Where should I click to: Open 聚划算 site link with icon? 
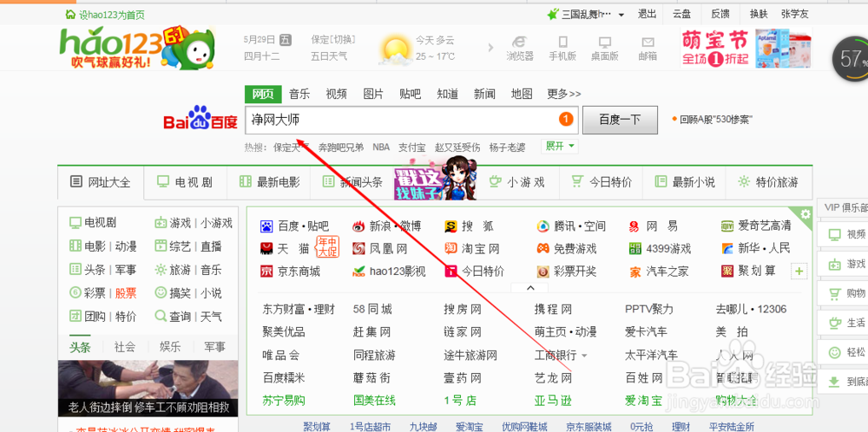click(749, 271)
